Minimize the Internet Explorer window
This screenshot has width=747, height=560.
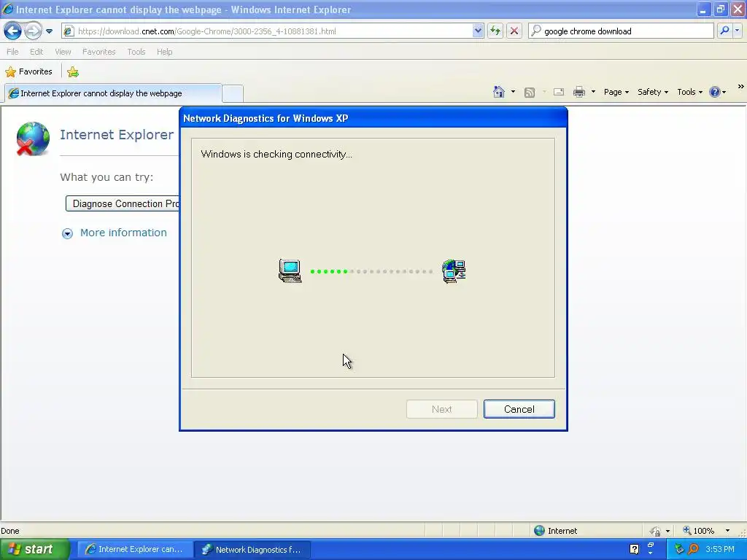703,9
